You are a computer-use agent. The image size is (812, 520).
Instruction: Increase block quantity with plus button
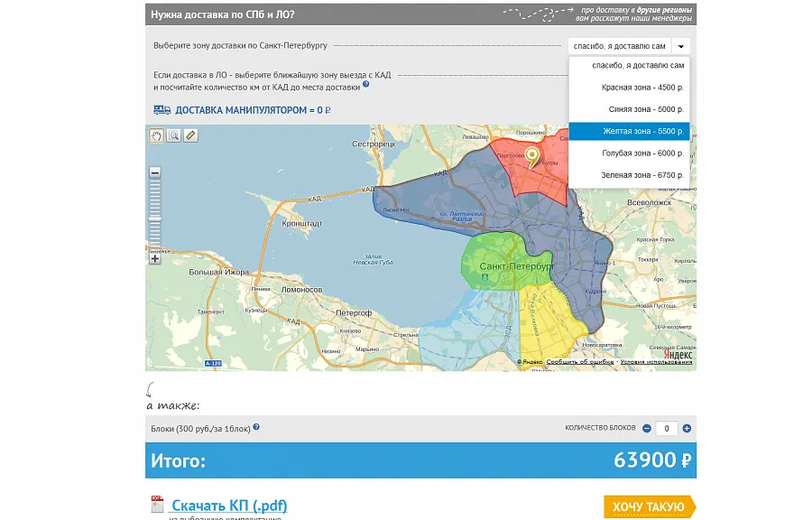point(687,428)
